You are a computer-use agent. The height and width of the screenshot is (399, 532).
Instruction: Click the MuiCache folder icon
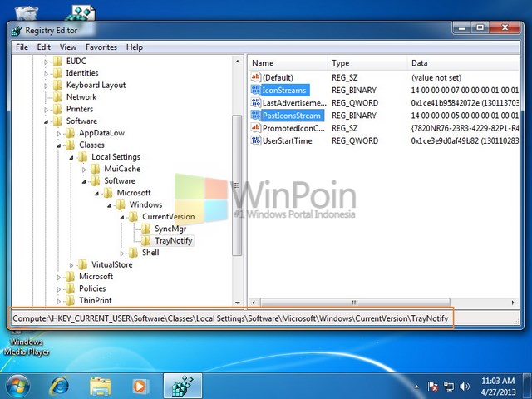coord(95,169)
